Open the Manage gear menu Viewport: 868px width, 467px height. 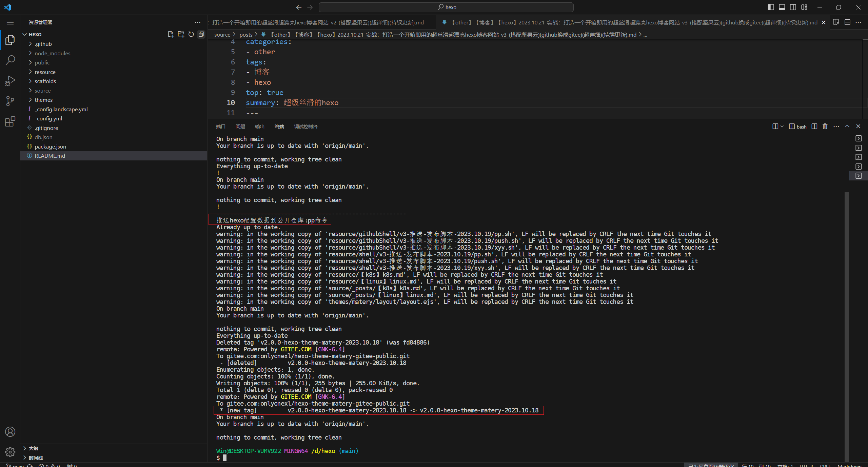click(10, 452)
